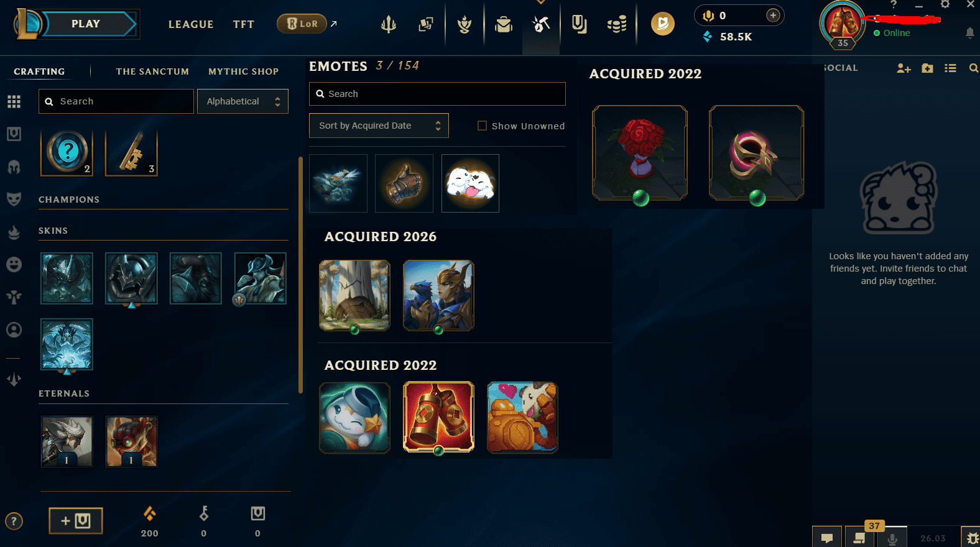
Task: Open the Store coins icon
Action: [x=617, y=25]
